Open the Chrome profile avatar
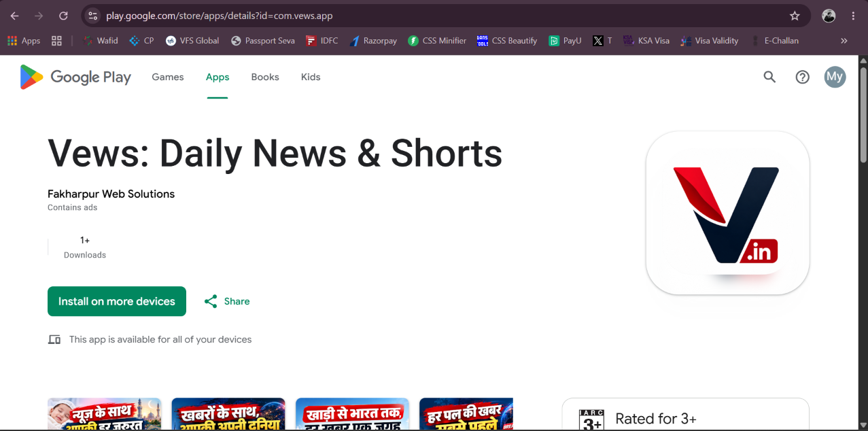 click(829, 16)
